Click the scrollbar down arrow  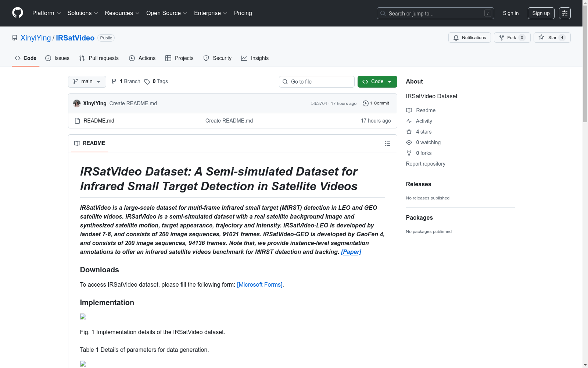pos(585,365)
